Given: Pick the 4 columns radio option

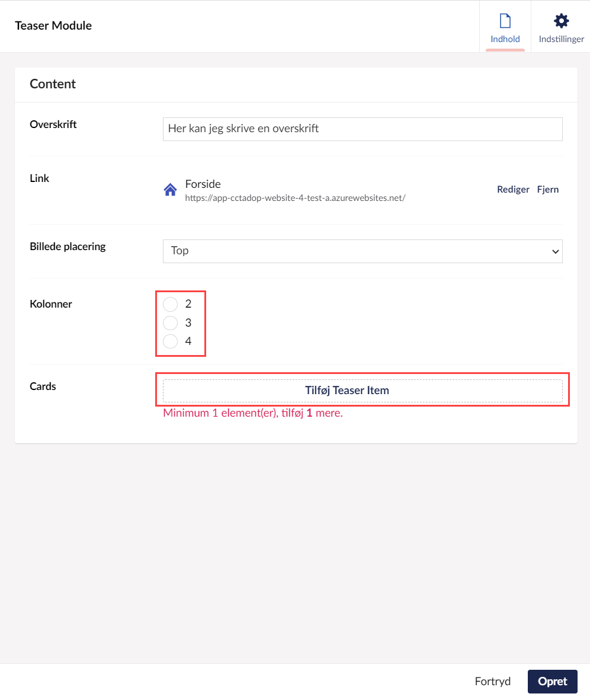Looking at the screenshot, I should [171, 341].
